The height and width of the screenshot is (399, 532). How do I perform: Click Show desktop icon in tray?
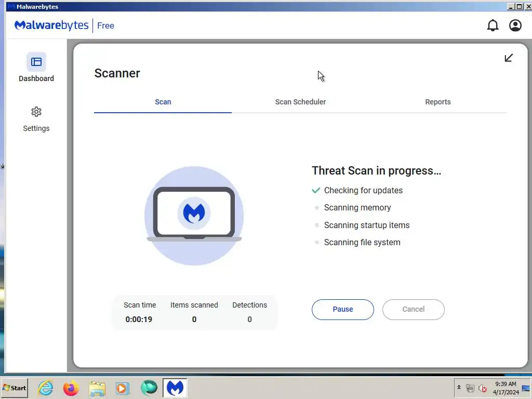(x=527, y=388)
